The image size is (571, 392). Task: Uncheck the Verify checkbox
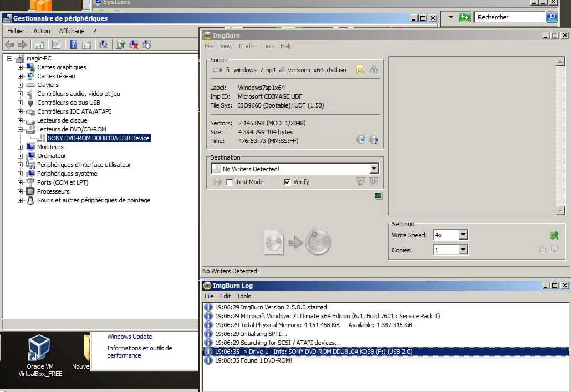(x=287, y=182)
